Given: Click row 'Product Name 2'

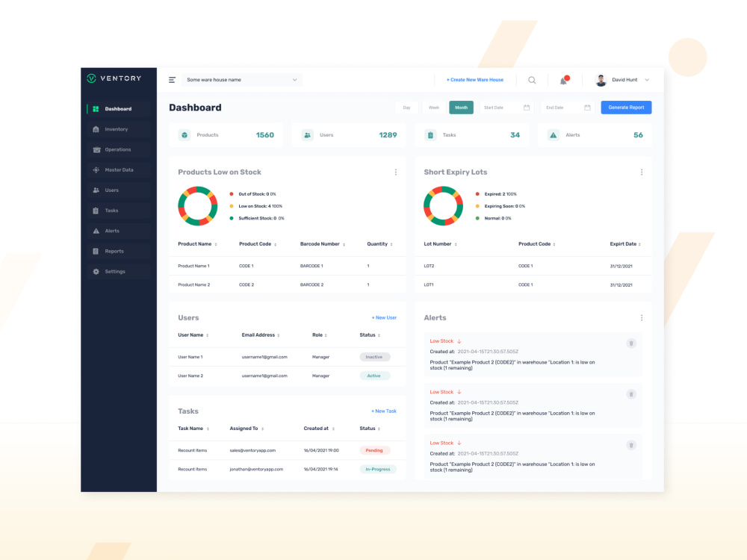Looking at the screenshot, I should coord(288,284).
